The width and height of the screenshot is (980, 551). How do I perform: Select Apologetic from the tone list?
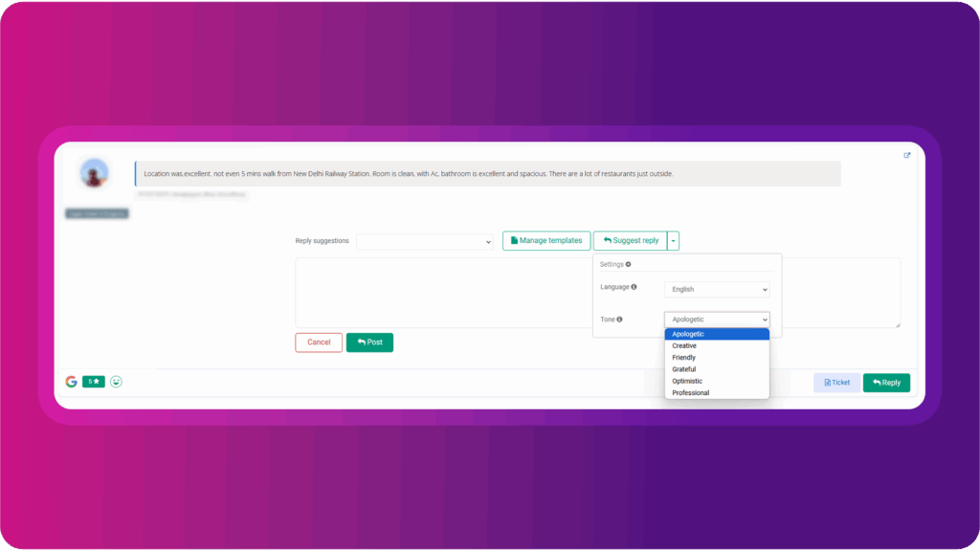pos(717,334)
